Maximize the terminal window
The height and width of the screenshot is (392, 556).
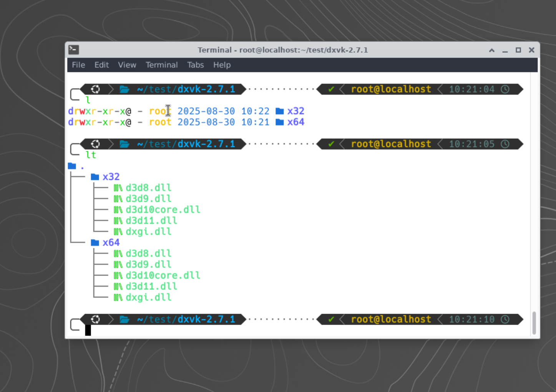tap(518, 50)
